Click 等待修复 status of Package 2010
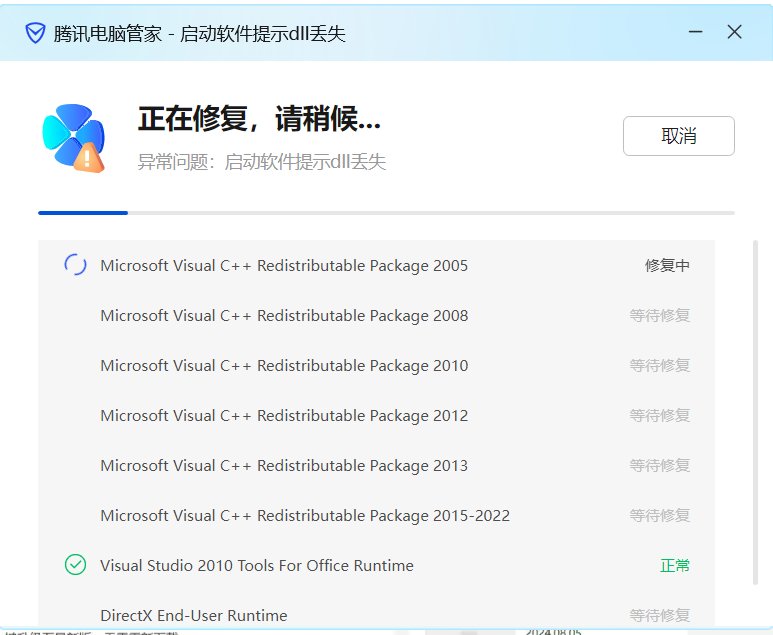Image resolution: width=773 pixels, height=635 pixels. coord(660,365)
